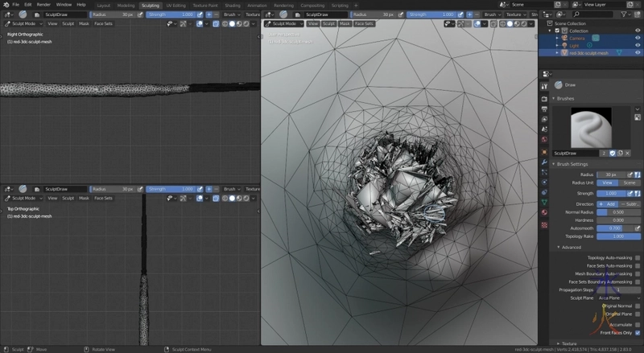Open the Scene properties tab
The width and height of the screenshot is (644, 353).
[x=544, y=129]
